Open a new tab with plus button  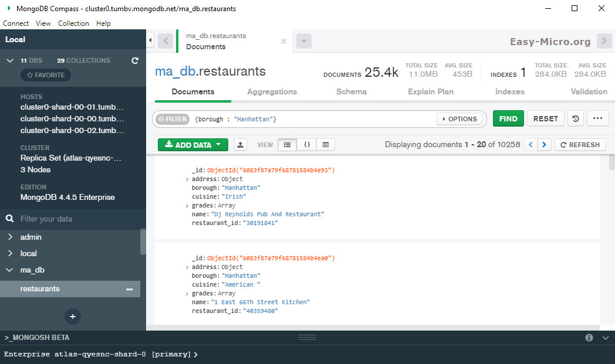click(304, 41)
